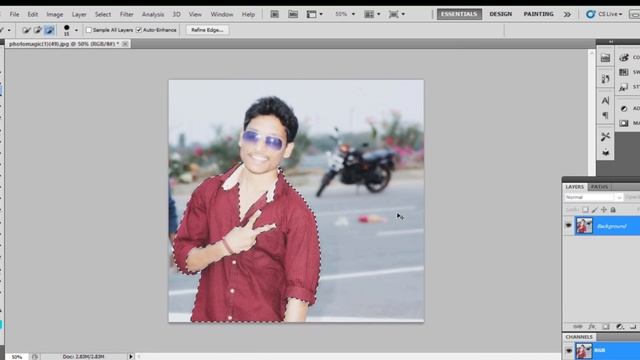This screenshot has width=640, height=360.
Task: Open the Image menu
Action: 55,14
